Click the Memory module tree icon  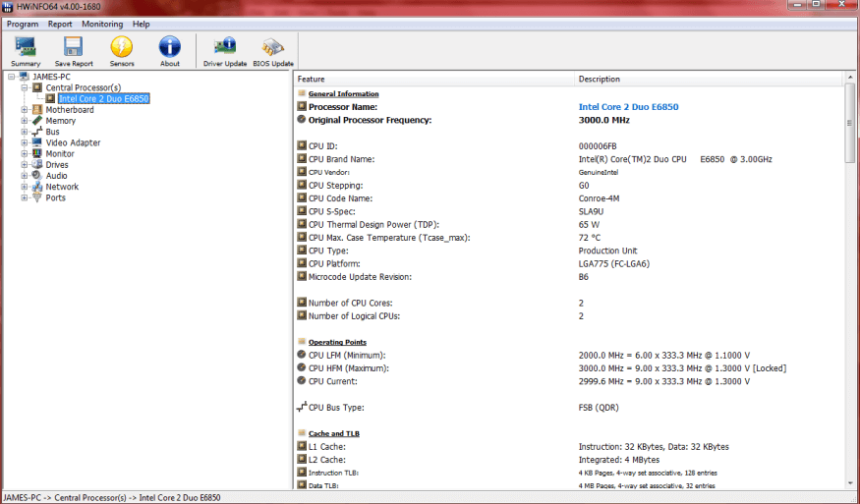[36, 120]
